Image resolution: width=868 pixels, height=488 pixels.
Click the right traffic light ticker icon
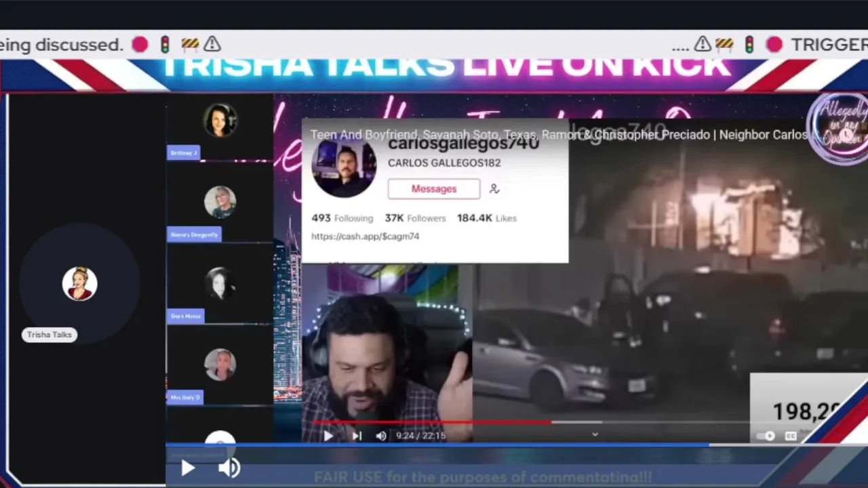749,45
